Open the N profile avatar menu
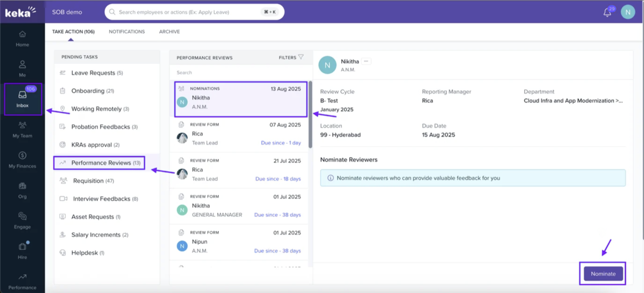The width and height of the screenshot is (644, 293). coord(627,12)
